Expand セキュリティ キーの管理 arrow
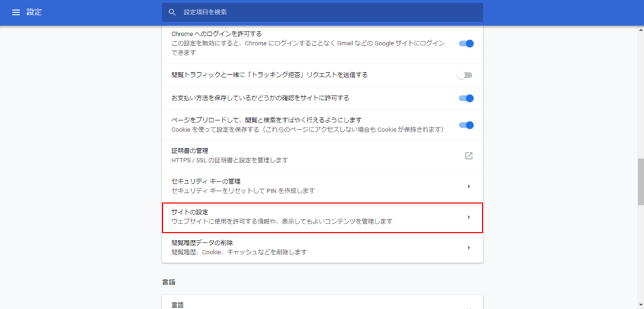Image resolution: width=644 pixels, height=309 pixels. [x=469, y=187]
